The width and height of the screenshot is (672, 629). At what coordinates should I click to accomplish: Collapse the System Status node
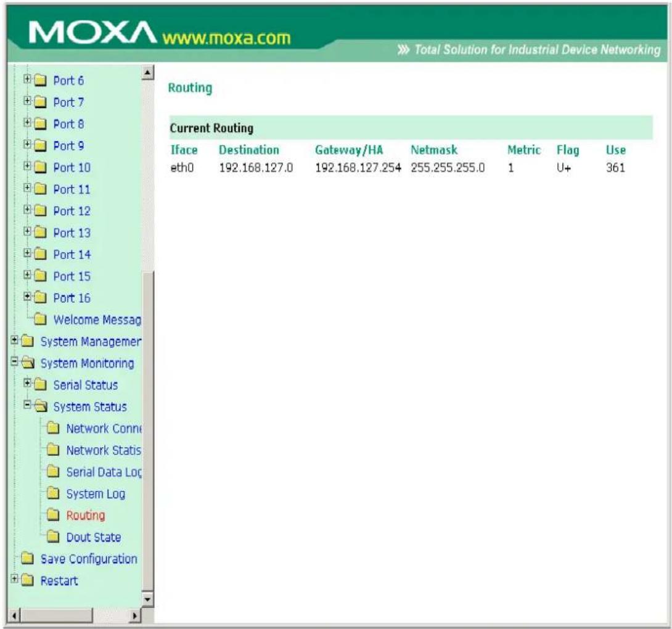(27, 405)
